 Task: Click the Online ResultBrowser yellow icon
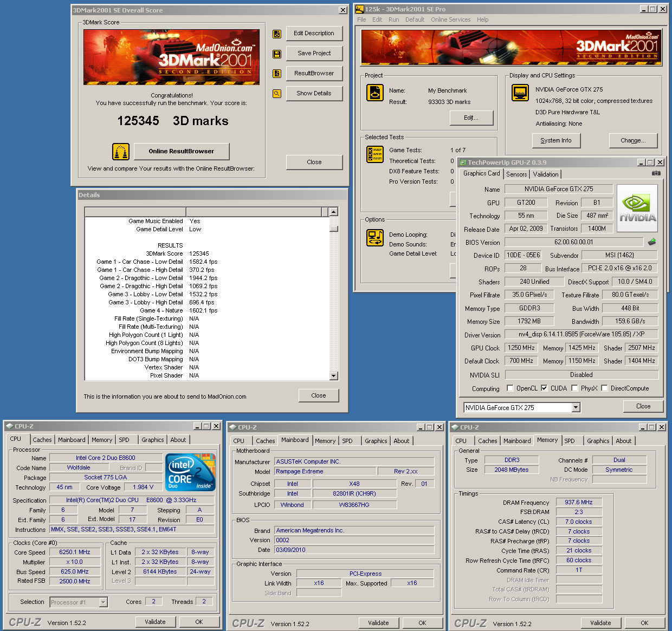click(x=121, y=152)
